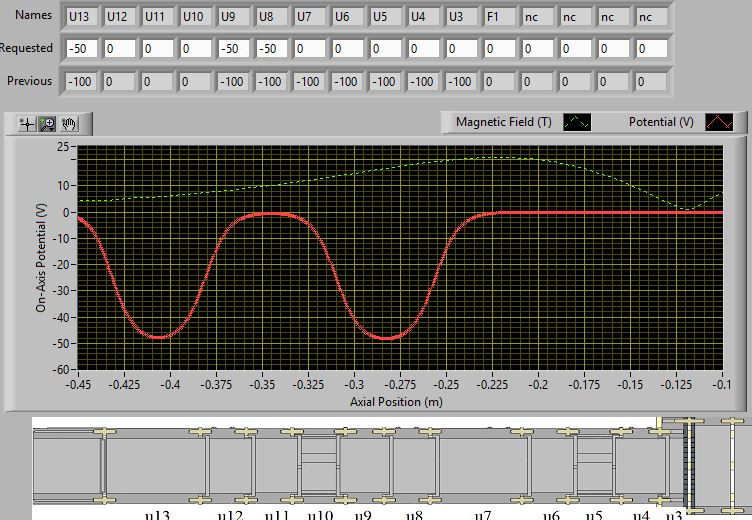
Task: Click the U12 Requested voltage field
Action: click(x=119, y=48)
